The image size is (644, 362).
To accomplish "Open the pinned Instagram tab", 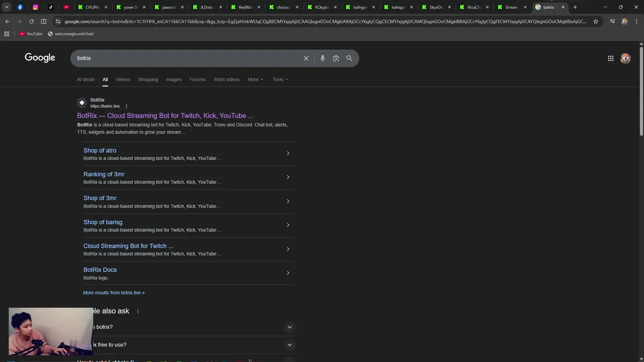I will [35, 7].
